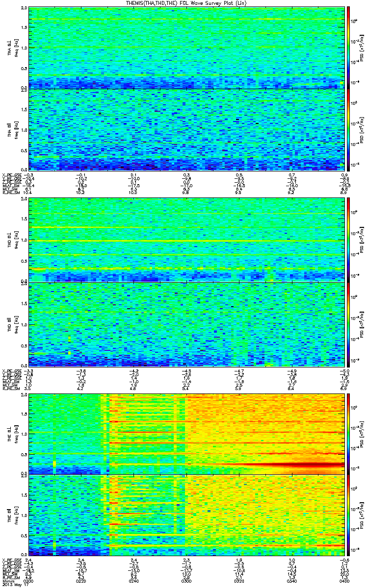Click the PSD units label beside the top THA color bar

[x=361, y=48]
